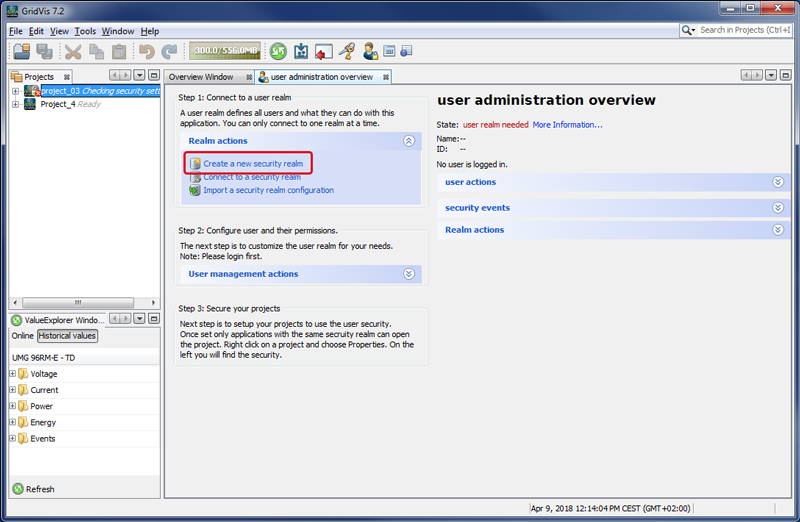The width and height of the screenshot is (800, 522).
Task: Switch ValueExplorer to Online mode
Action: (x=22, y=336)
